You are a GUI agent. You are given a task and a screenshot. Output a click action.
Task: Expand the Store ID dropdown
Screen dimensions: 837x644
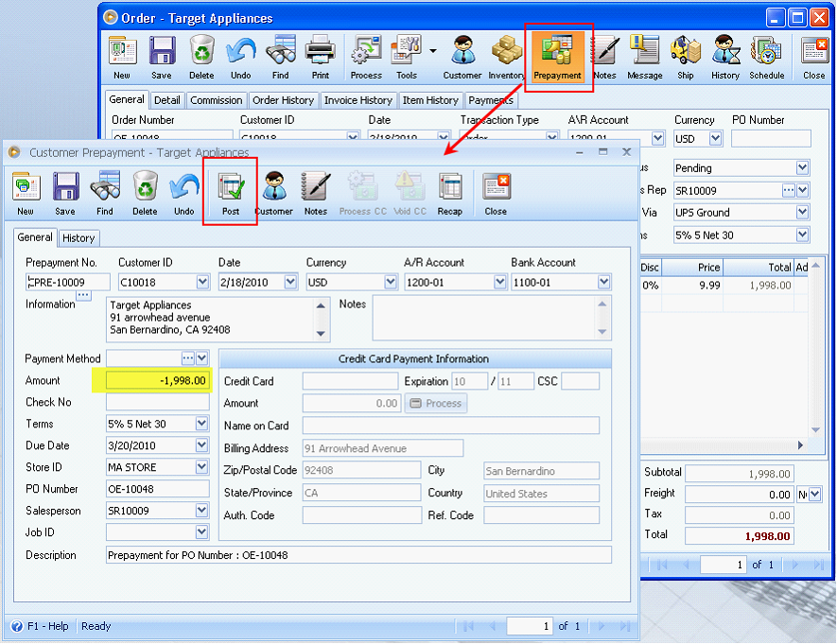[x=201, y=467]
